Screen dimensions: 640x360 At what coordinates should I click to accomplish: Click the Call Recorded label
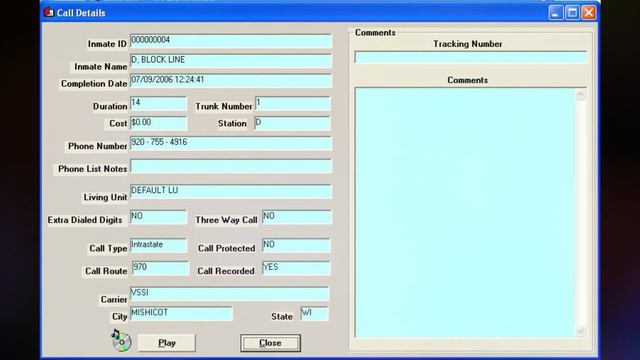(226, 271)
